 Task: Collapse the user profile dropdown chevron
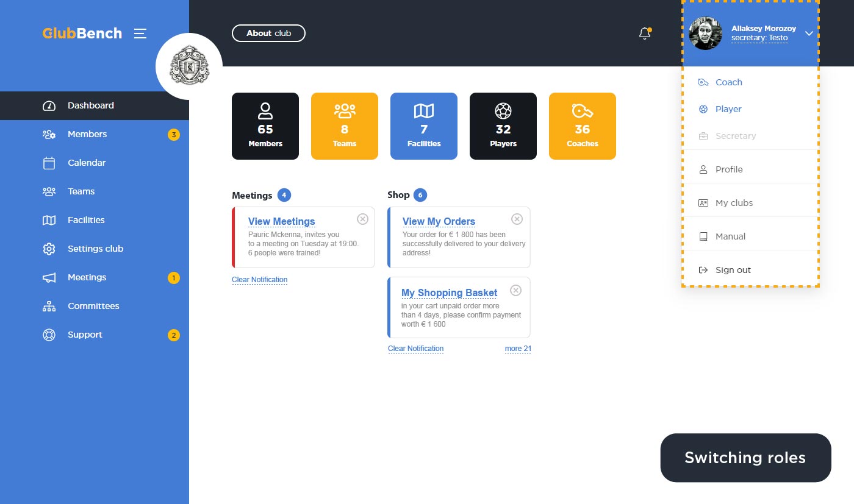click(809, 34)
